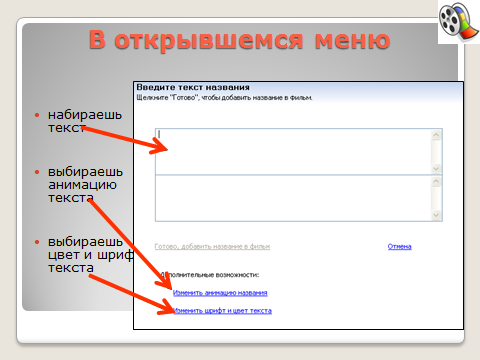480x360 pixels.
Task: Click the upper title text input box
Action: (x=293, y=151)
